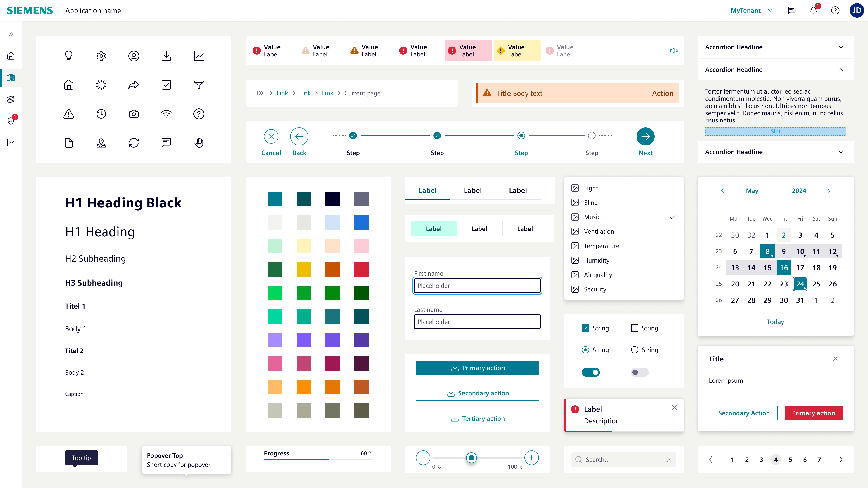The image size is (868, 488).
Task: Turn off the enabled toggle switch
Action: tap(591, 372)
